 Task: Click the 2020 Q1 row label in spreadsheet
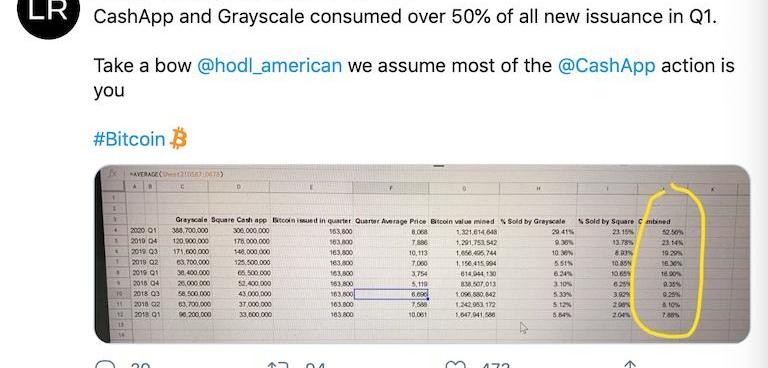pyautogui.click(x=142, y=230)
